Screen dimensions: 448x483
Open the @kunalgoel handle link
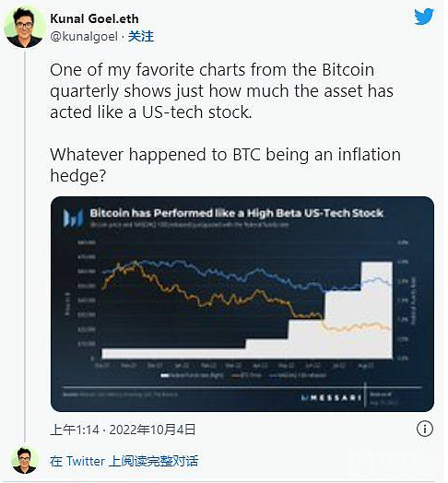[84, 36]
